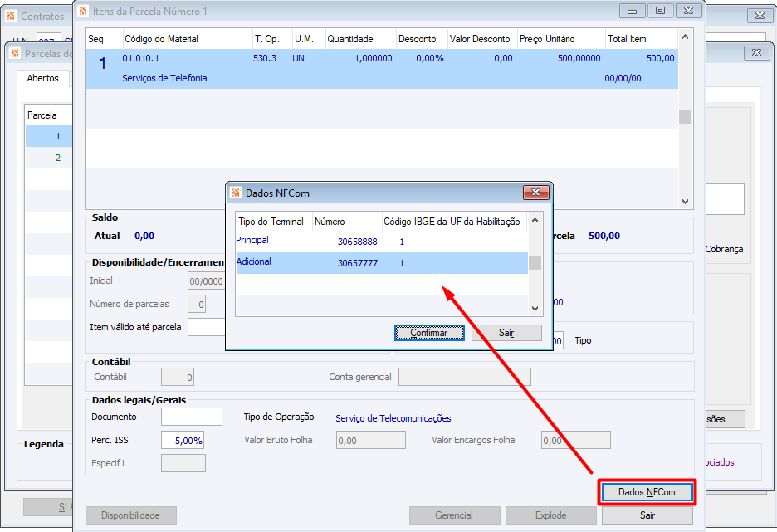The height and width of the screenshot is (532, 777).
Task: Click the Disponibilidade button
Action: click(131, 515)
